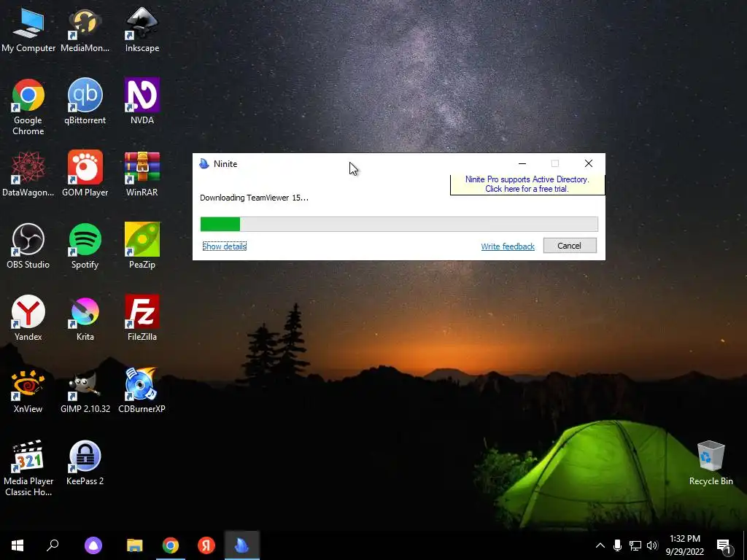Image resolution: width=747 pixels, height=560 pixels.
Task: Open the volume speaker tray icon
Action: click(652, 545)
